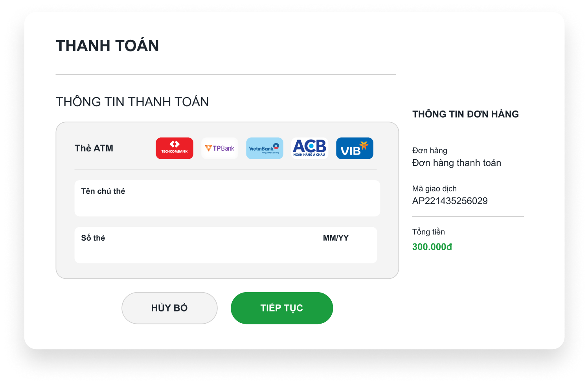The height and width of the screenshot is (385, 588).
Task: Pick the VietinBank logo
Action: (265, 148)
